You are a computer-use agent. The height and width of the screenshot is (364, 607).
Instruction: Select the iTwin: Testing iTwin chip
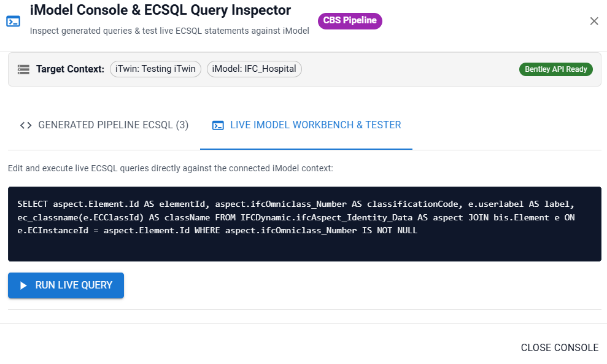pyautogui.click(x=156, y=69)
